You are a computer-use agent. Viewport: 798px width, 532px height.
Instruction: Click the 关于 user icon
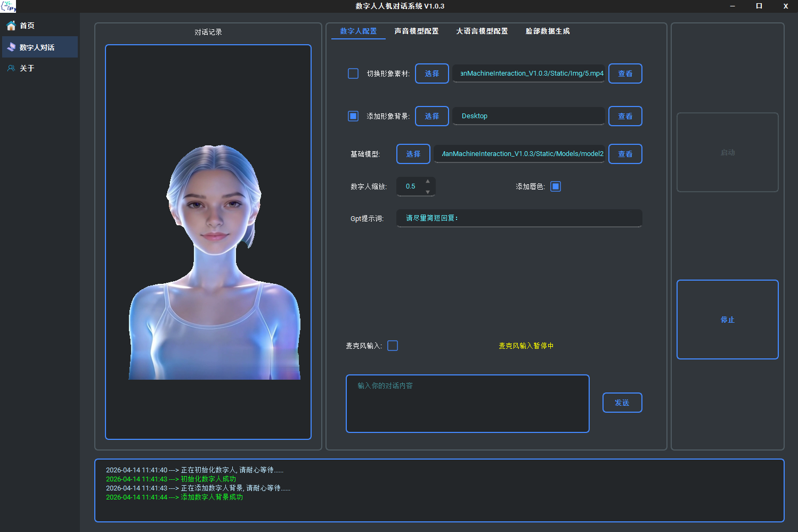pyautogui.click(x=11, y=68)
